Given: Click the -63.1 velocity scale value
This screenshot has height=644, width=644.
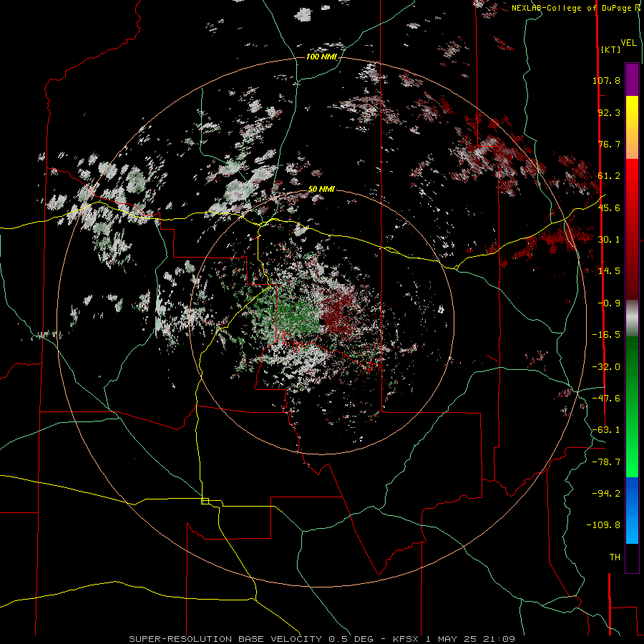Looking at the screenshot, I should click(606, 430).
